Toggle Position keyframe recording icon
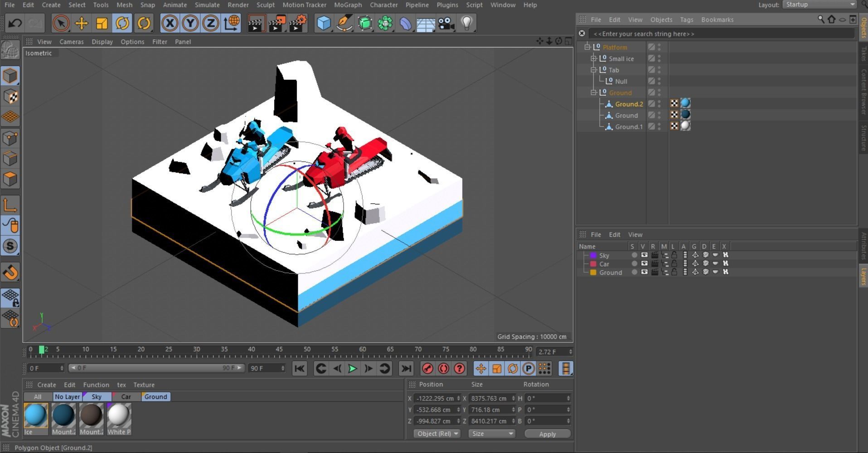The height and width of the screenshot is (453, 868). [x=481, y=369]
